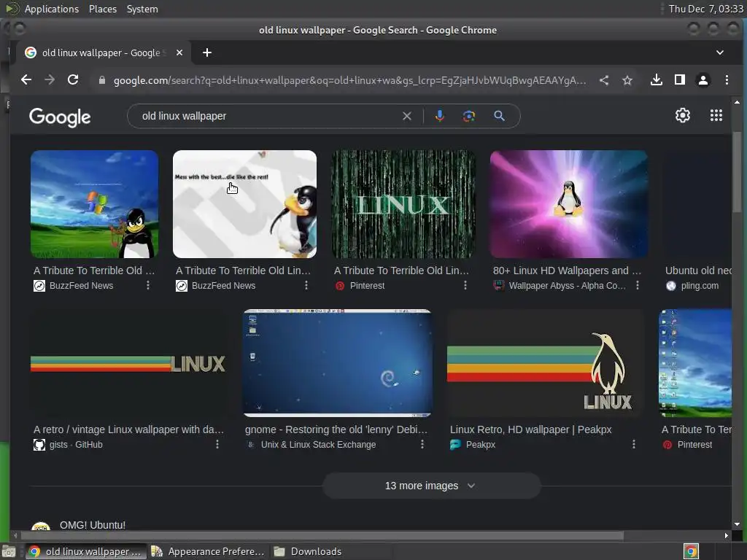Open the Chrome profile avatar menu
The width and height of the screenshot is (747, 560).
tap(703, 80)
